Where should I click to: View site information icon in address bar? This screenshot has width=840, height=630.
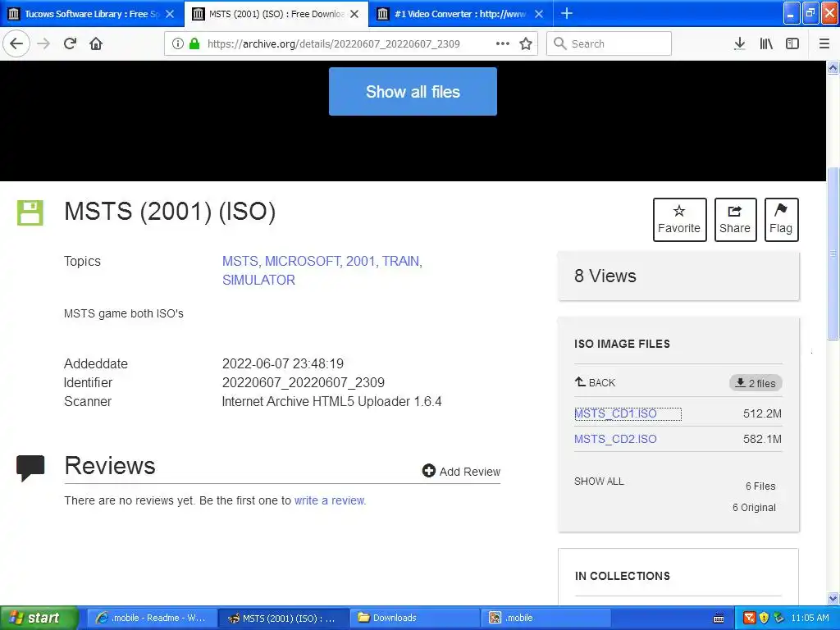(x=178, y=43)
